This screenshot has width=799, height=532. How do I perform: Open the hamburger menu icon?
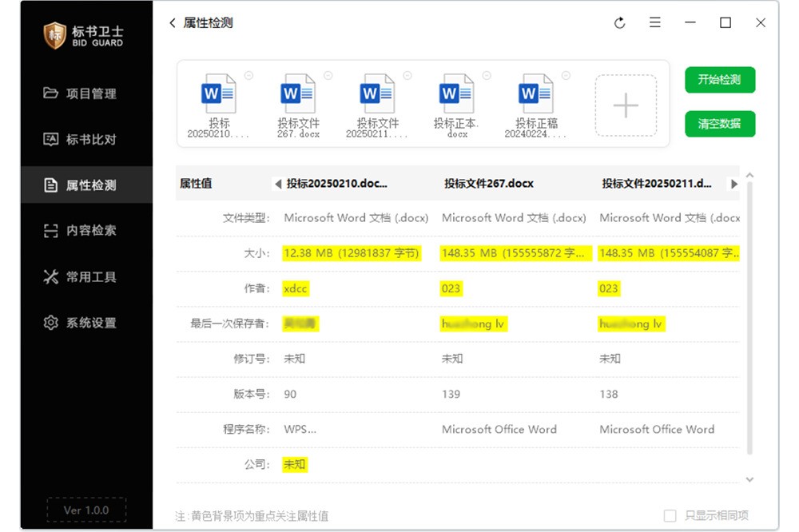[x=655, y=23]
